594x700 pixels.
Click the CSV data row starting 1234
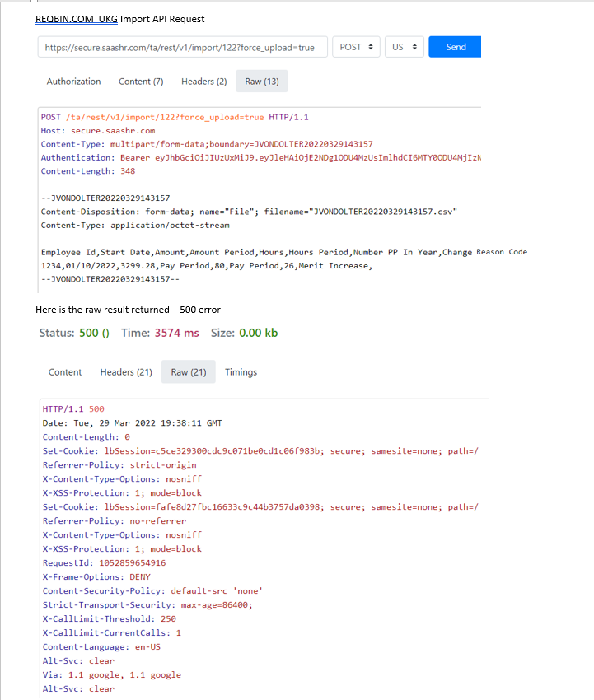pos(206,266)
